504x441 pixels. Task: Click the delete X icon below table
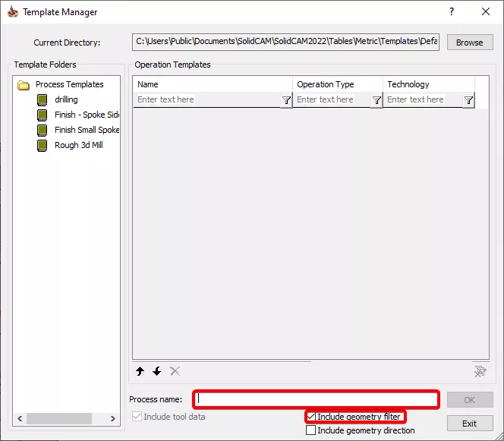(x=175, y=371)
